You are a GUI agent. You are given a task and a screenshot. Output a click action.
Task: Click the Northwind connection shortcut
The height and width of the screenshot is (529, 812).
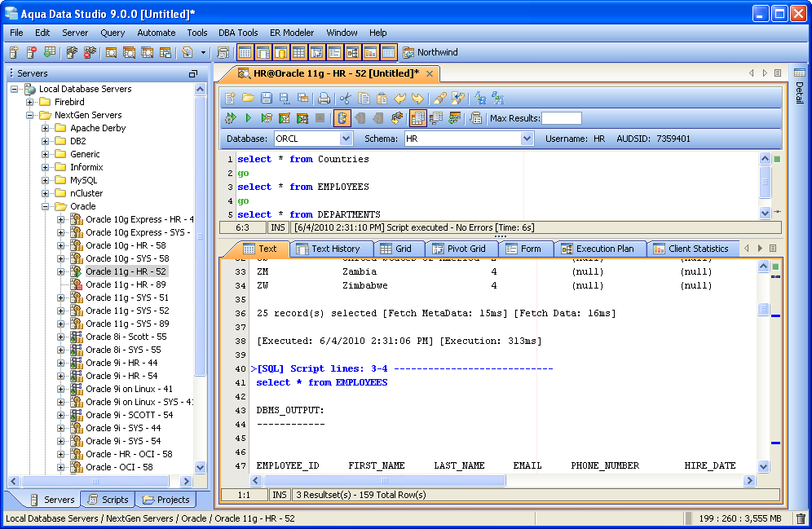(430, 52)
